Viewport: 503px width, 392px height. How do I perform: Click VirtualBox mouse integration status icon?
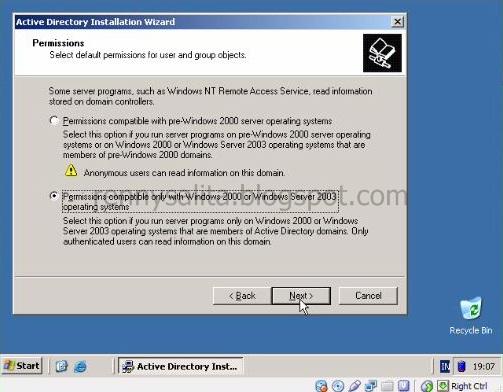point(427,386)
